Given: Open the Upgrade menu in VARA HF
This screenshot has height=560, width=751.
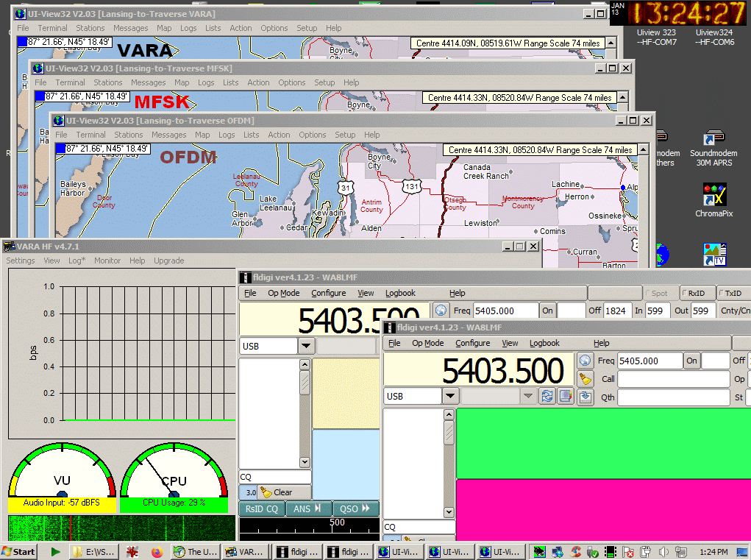Looking at the screenshot, I should [168, 260].
